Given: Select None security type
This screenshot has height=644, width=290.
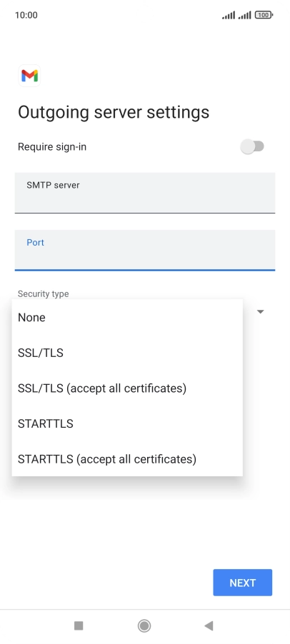Looking at the screenshot, I should pos(127,318).
